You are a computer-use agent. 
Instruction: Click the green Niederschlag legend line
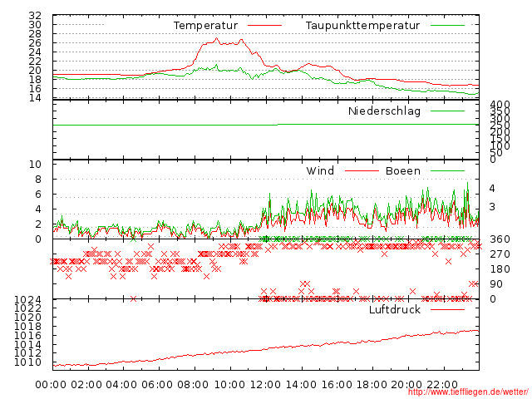tap(447, 111)
